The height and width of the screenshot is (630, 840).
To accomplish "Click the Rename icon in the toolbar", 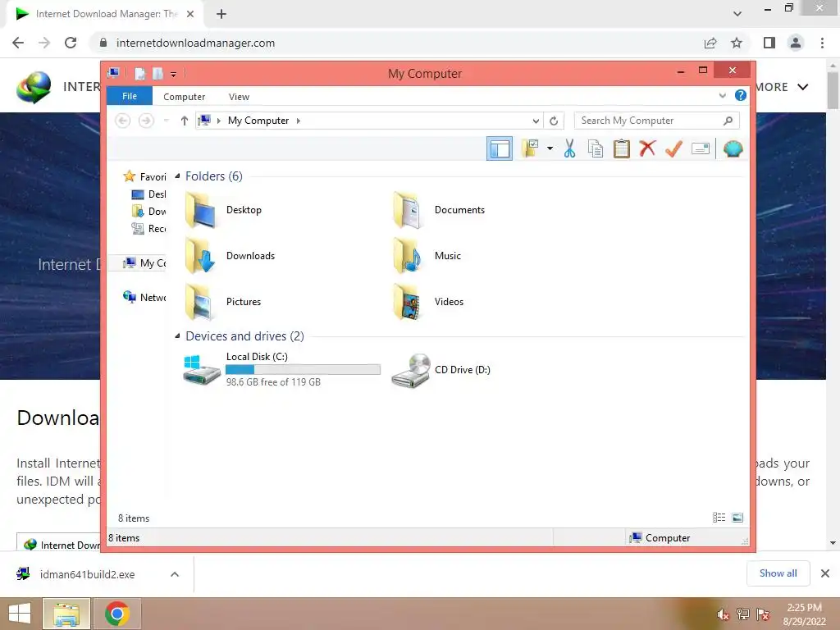I will coord(701,148).
